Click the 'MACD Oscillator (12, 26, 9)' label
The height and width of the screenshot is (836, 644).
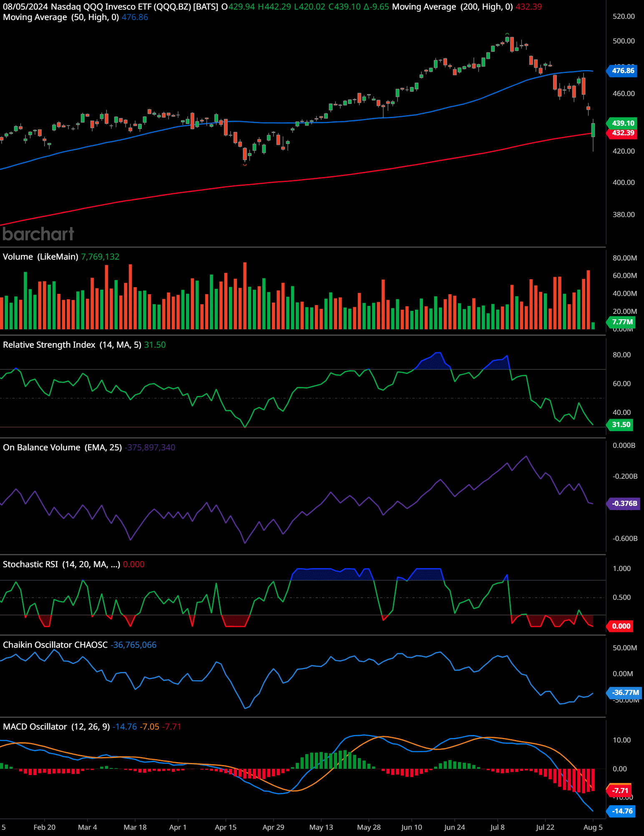tap(56, 727)
